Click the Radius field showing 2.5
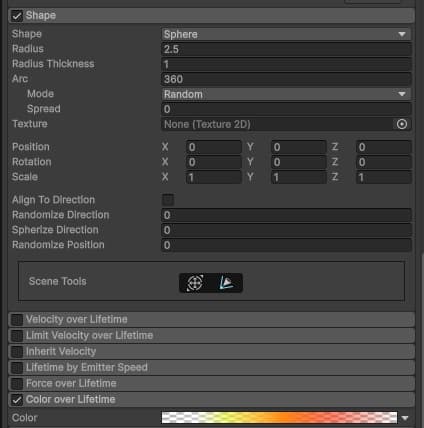 (x=286, y=49)
